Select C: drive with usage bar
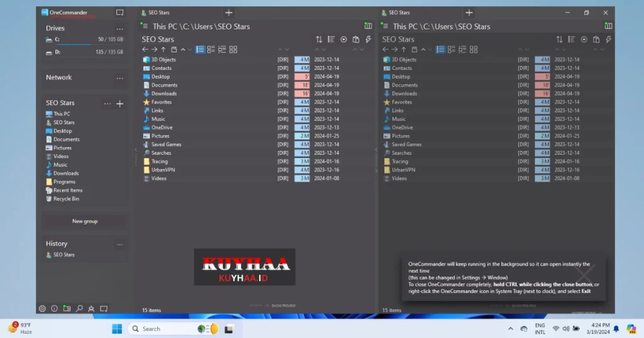The width and height of the screenshot is (644, 338). pos(84,40)
